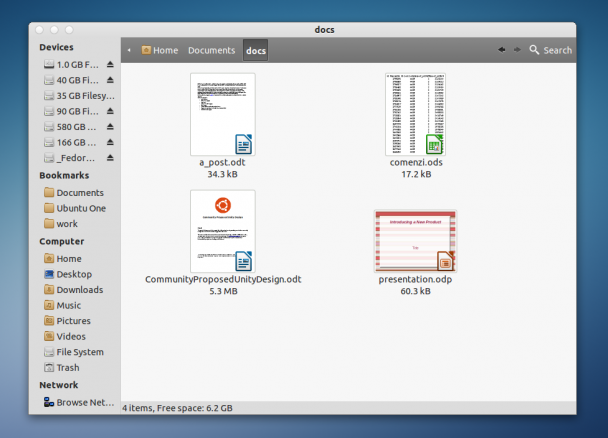The width and height of the screenshot is (608, 438).
Task: Click the 60.3 kB size label
Action: [x=415, y=291]
